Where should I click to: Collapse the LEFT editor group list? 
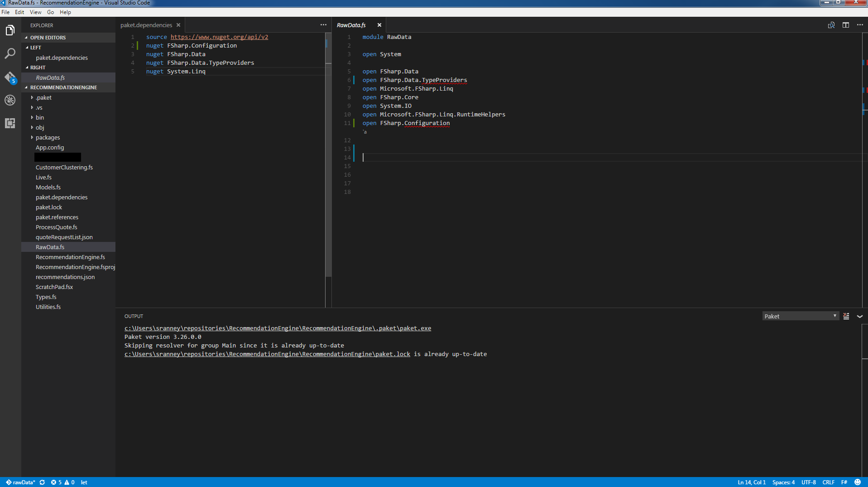point(68,48)
